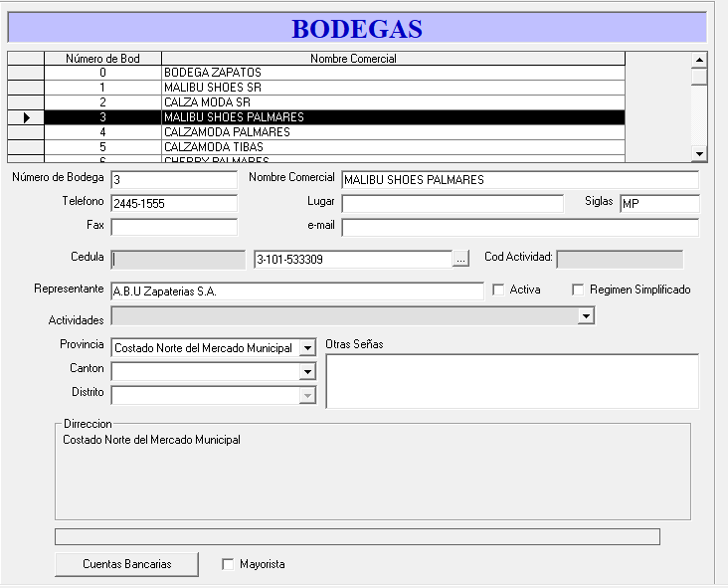Toggle the Activa checkbox
The width and height of the screenshot is (728, 588).
pos(499,290)
